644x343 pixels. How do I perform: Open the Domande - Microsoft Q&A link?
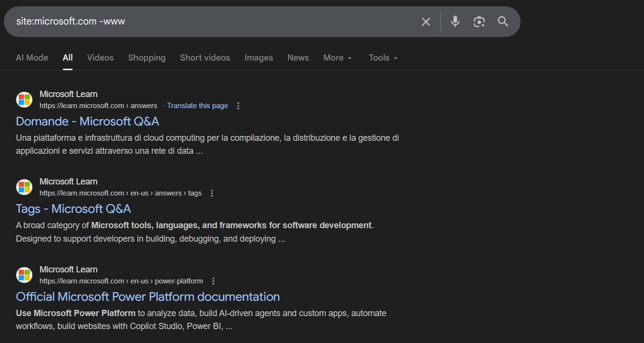[87, 121]
